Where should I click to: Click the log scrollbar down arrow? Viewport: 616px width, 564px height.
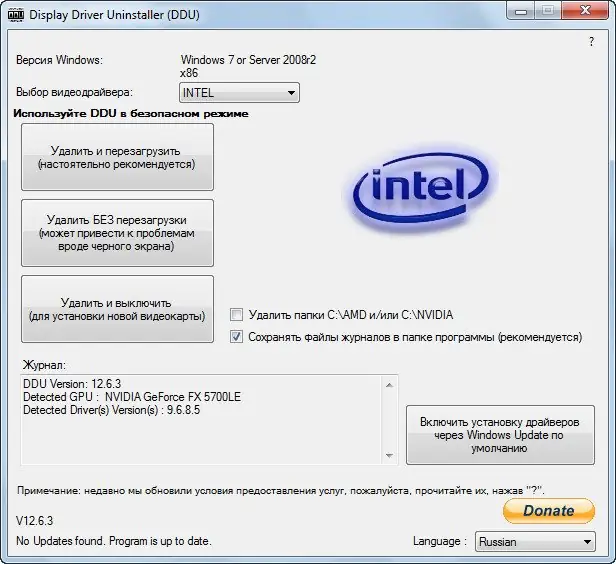click(389, 456)
